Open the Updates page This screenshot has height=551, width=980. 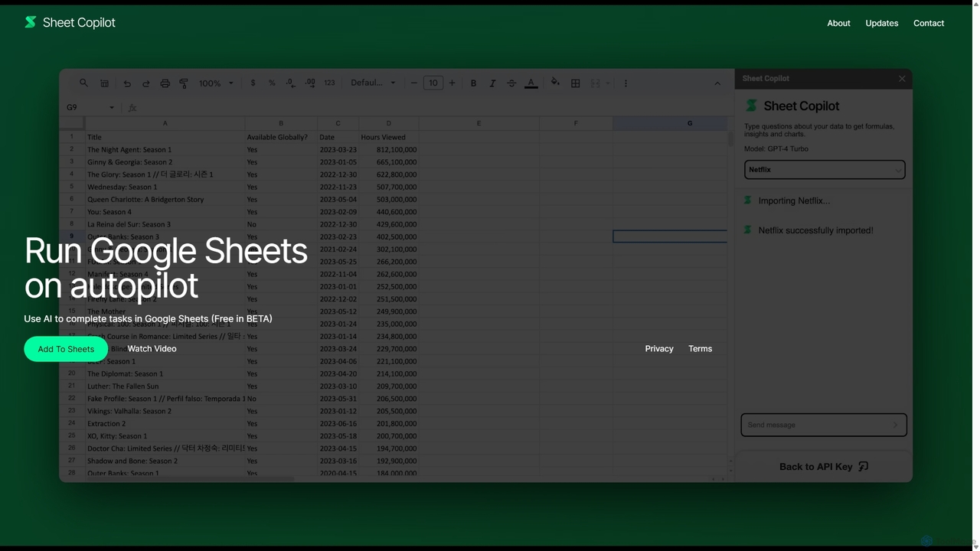pyautogui.click(x=882, y=23)
